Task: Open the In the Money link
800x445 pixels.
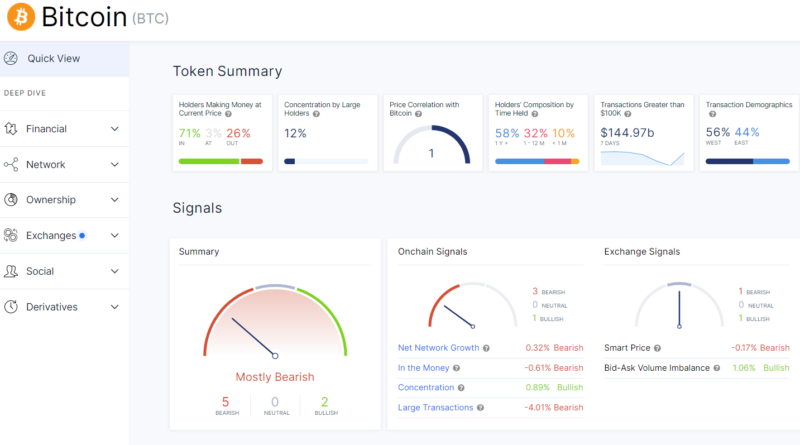Action: (423, 368)
